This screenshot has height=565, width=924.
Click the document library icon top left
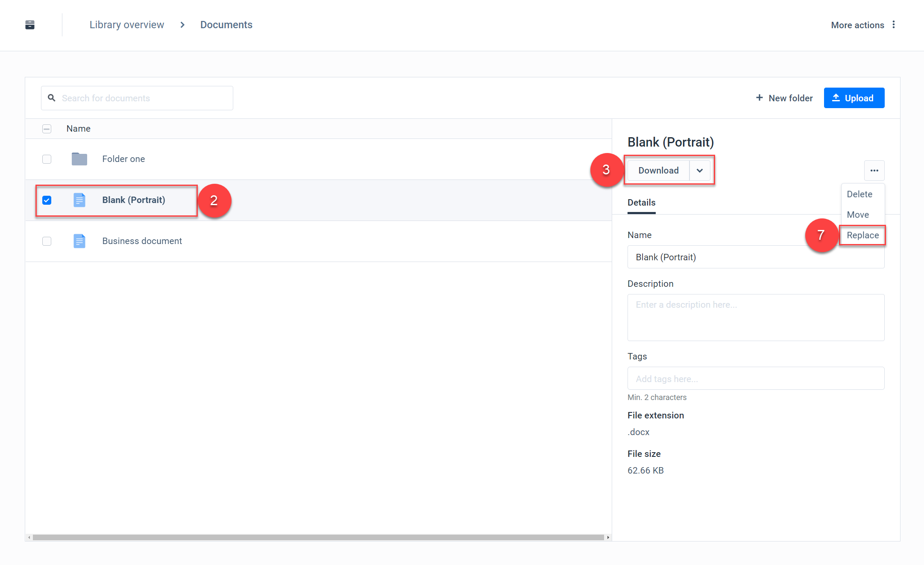tap(29, 25)
